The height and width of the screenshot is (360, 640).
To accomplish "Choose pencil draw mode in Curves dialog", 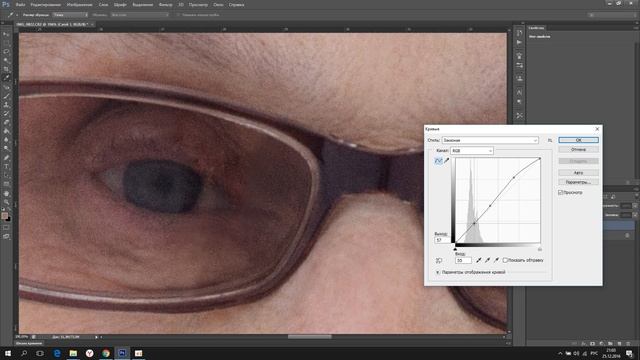I will (447, 161).
